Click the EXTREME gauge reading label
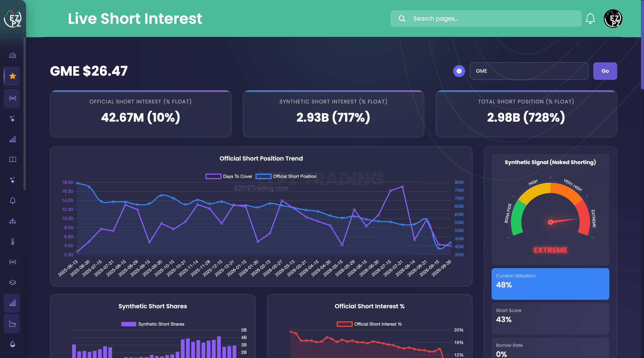The width and height of the screenshot is (644, 358). (x=550, y=250)
